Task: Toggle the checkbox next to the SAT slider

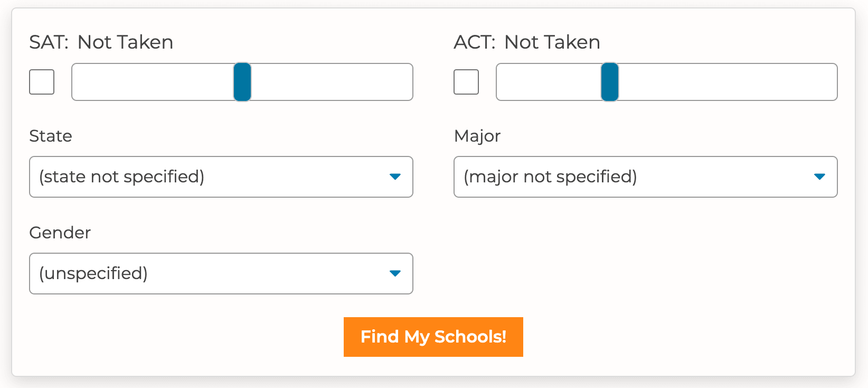Action: (41, 82)
